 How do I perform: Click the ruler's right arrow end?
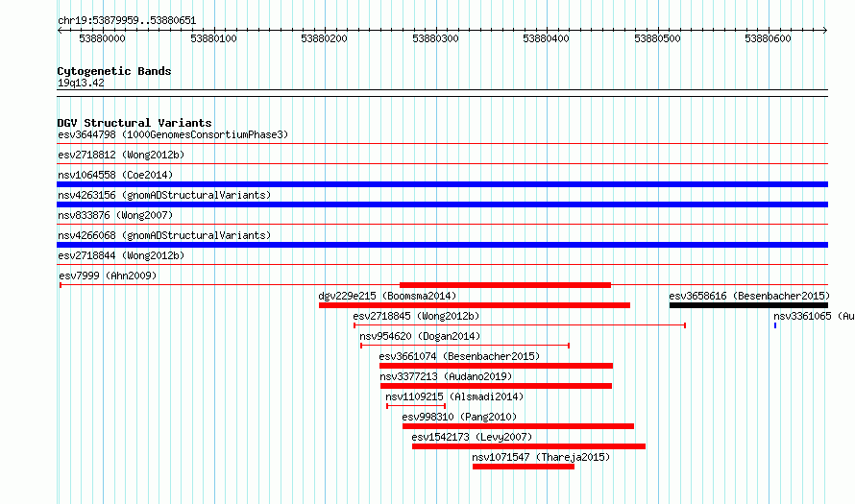[825, 30]
